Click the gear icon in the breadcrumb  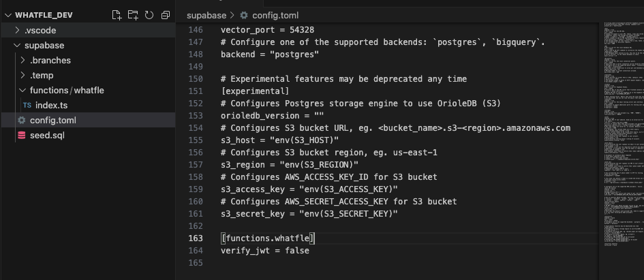244,16
